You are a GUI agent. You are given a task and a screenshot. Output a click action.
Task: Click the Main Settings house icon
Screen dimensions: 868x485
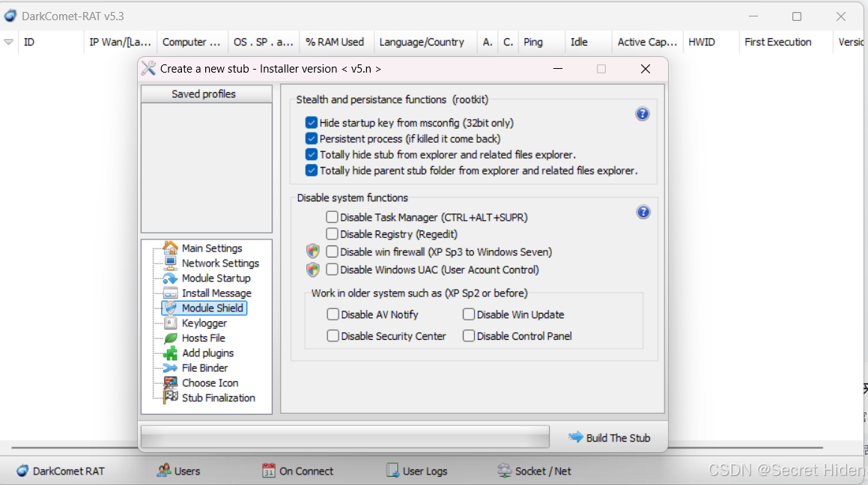tap(171, 248)
